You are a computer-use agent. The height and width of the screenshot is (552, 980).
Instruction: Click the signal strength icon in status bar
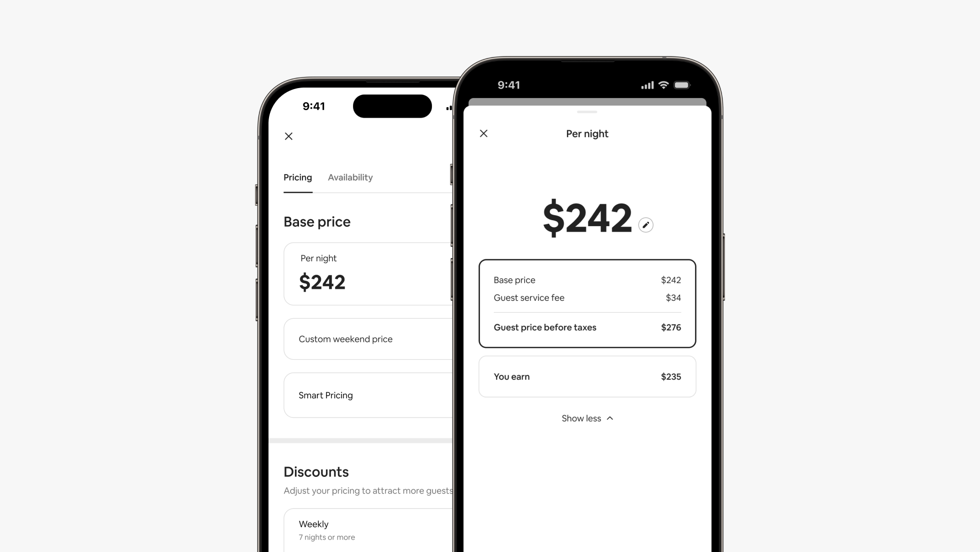point(647,85)
